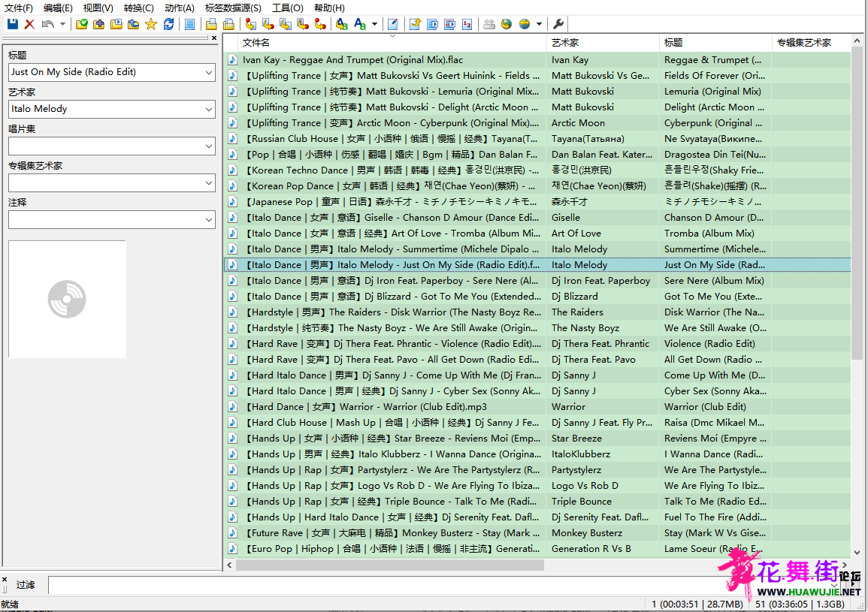Select all files using the list icon

[190, 24]
